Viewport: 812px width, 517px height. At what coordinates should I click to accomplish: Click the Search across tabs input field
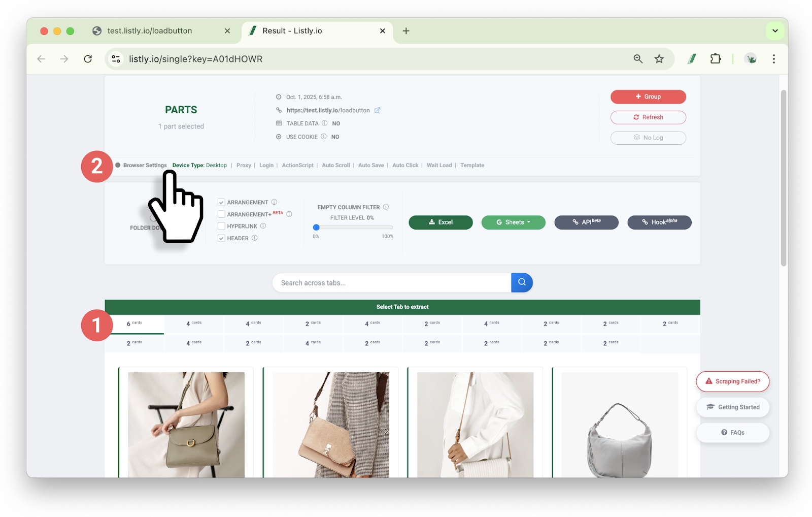(391, 283)
